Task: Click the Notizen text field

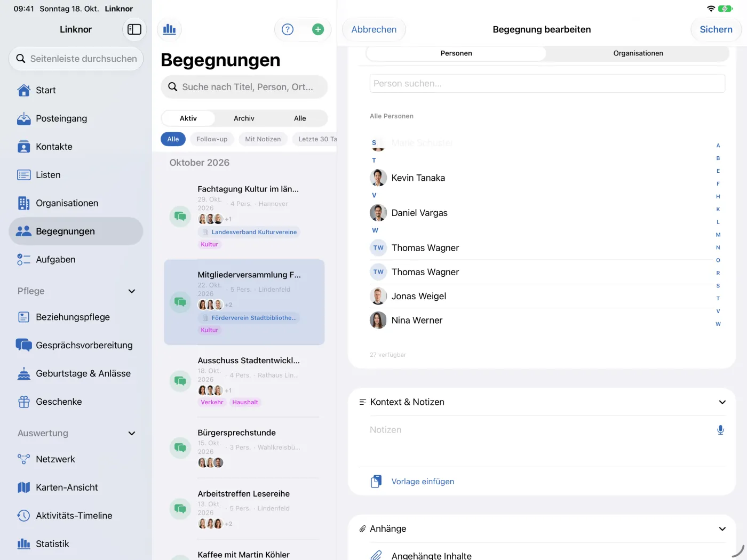Action: click(x=539, y=441)
